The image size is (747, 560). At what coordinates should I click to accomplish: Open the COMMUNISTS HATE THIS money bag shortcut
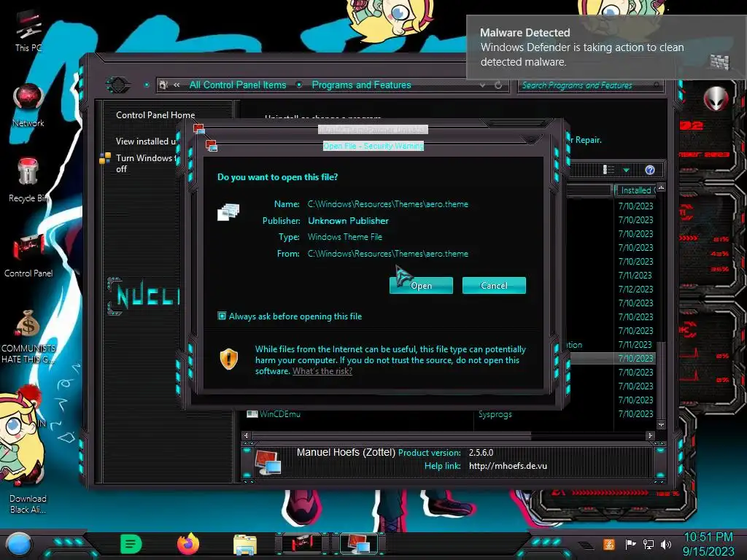click(x=28, y=336)
